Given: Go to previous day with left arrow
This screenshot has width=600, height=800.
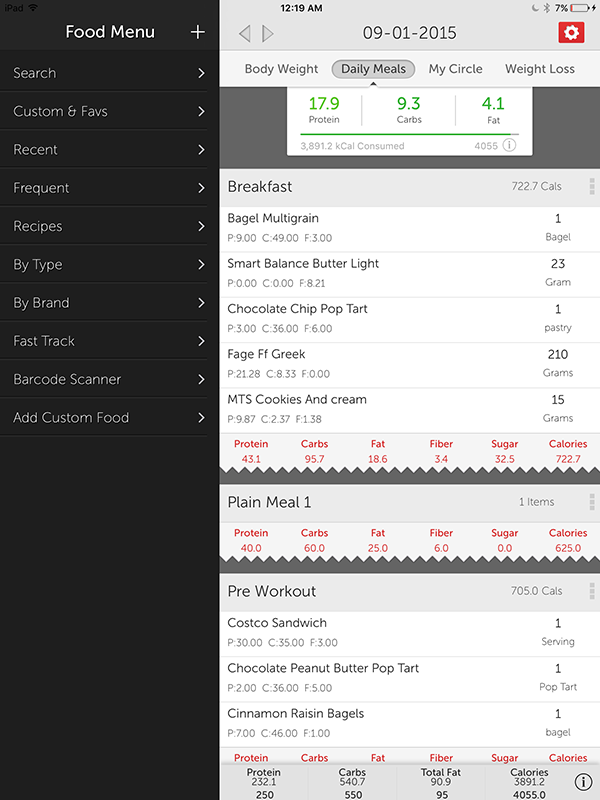Looking at the screenshot, I should point(244,33).
